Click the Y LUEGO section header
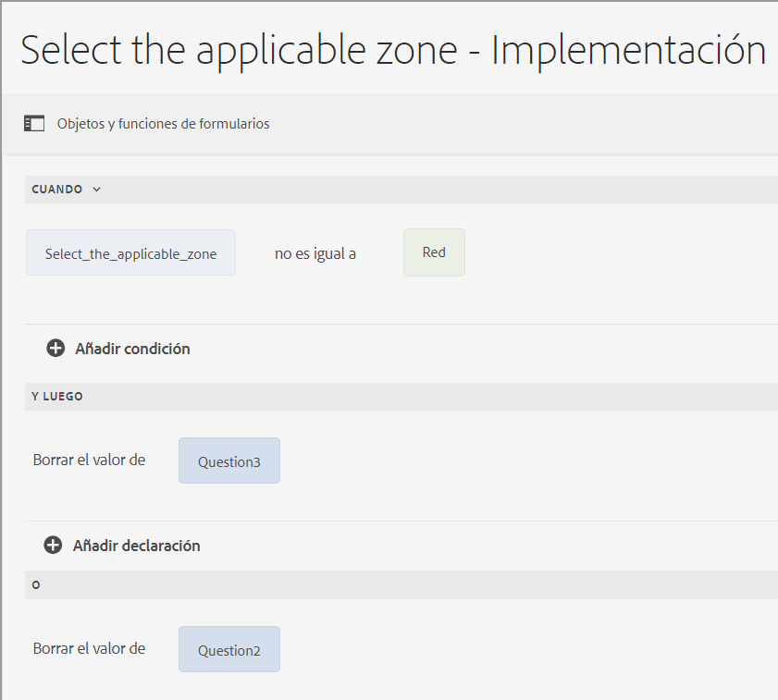This screenshot has width=778, height=700. [x=57, y=397]
